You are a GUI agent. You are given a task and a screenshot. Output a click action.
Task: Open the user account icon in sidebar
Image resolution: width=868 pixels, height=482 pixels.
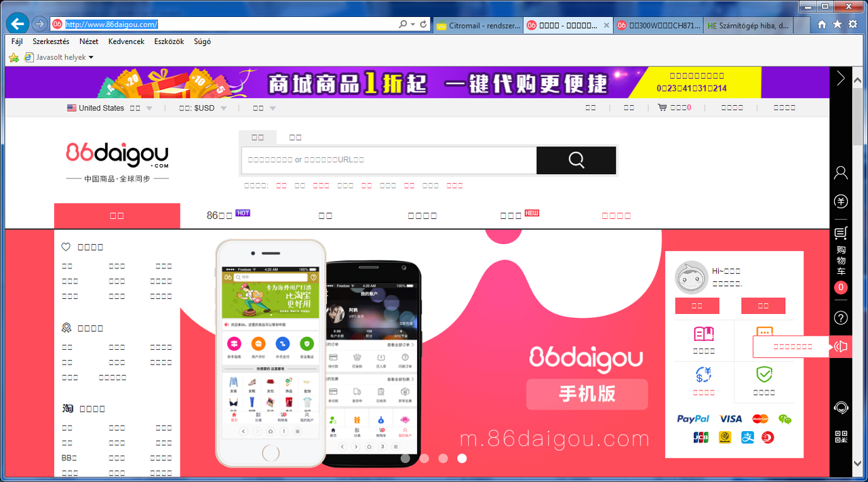coord(841,172)
